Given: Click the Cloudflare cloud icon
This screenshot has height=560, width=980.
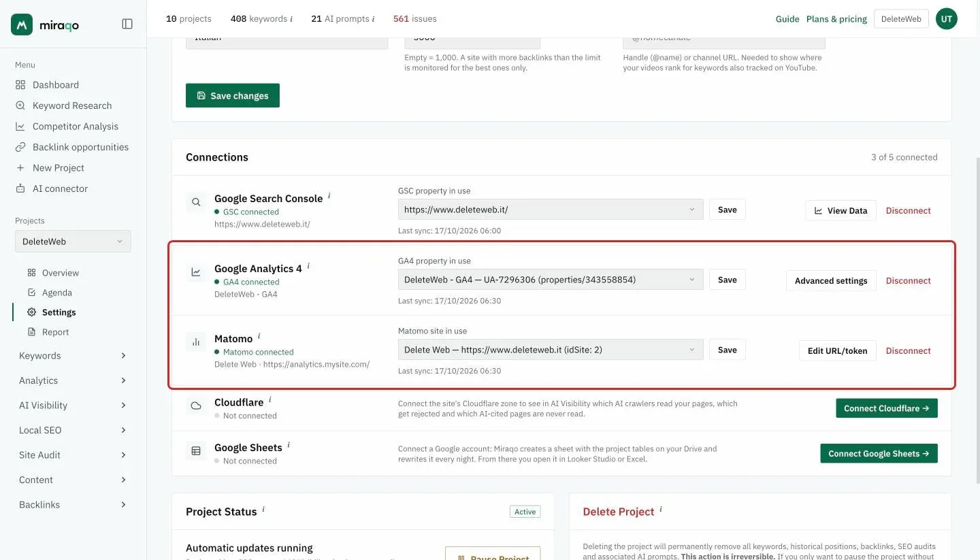Looking at the screenshot, I should (196, 406).
